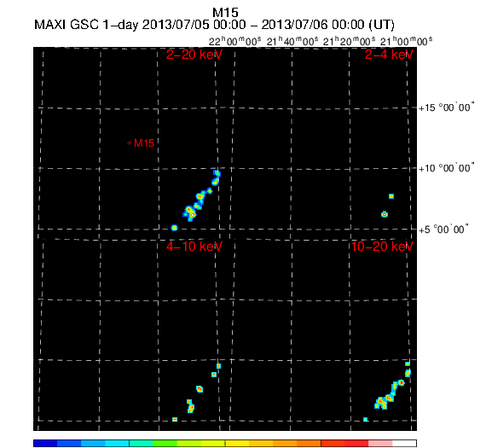Select the 2-20 keV panel label
The width and height of the screenshot is (486, 448).
pyautogui.click(x=194, y=55)
